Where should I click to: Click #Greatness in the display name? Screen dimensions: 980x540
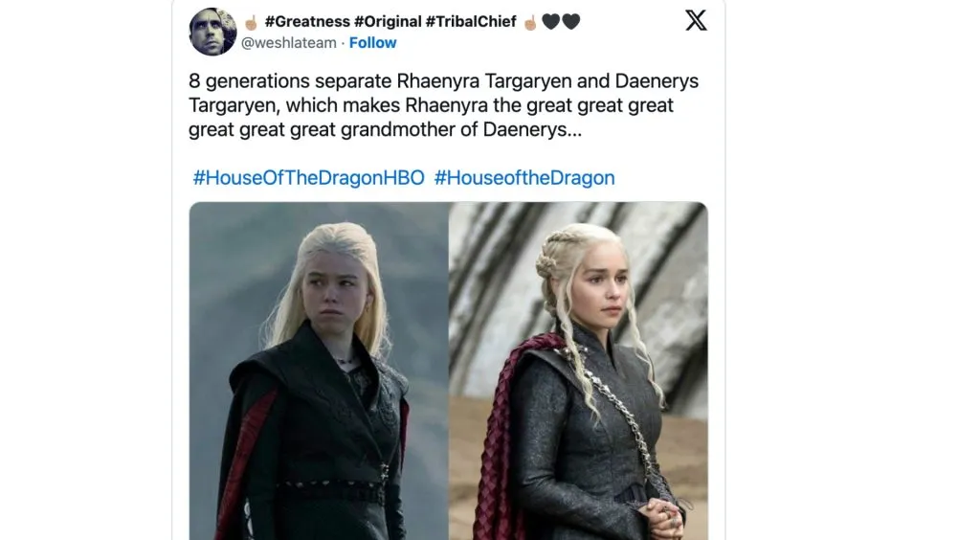(307, 21)
